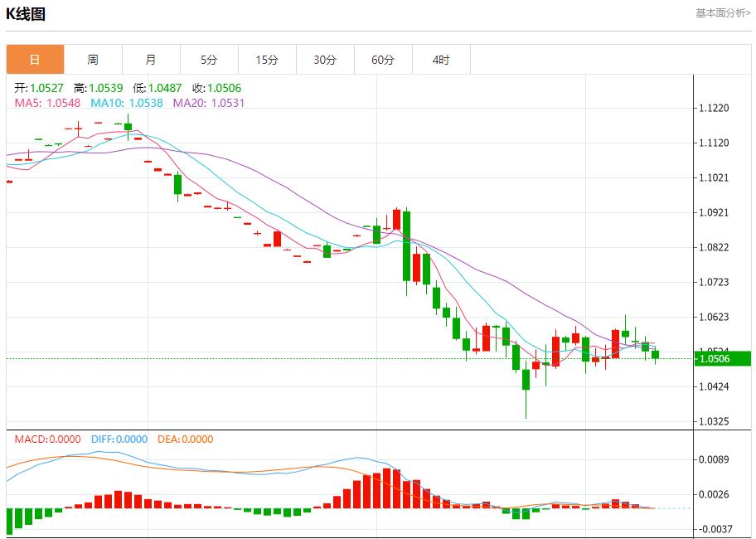The image size is (756, 539).
Task: Select the 30分 chart tab
Action: pos(325,60)
